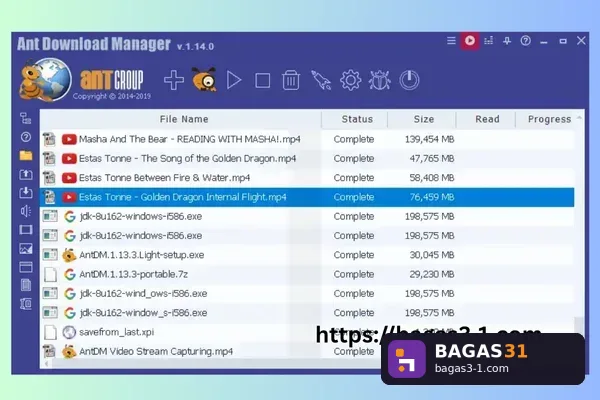
Task: Start download with the play triangle icon
Action: tap(233, 80)
